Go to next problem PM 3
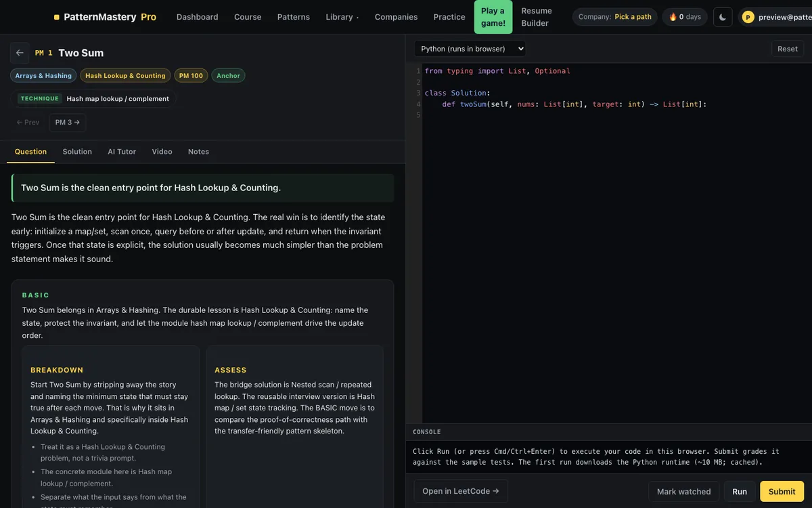 coord(68,123)
